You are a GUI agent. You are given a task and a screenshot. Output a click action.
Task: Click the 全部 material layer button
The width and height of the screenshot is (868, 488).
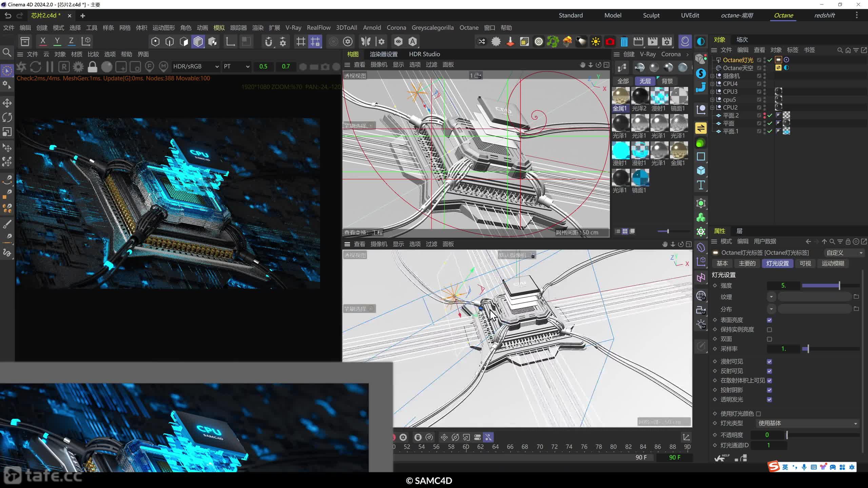click(x=623, y=81)
